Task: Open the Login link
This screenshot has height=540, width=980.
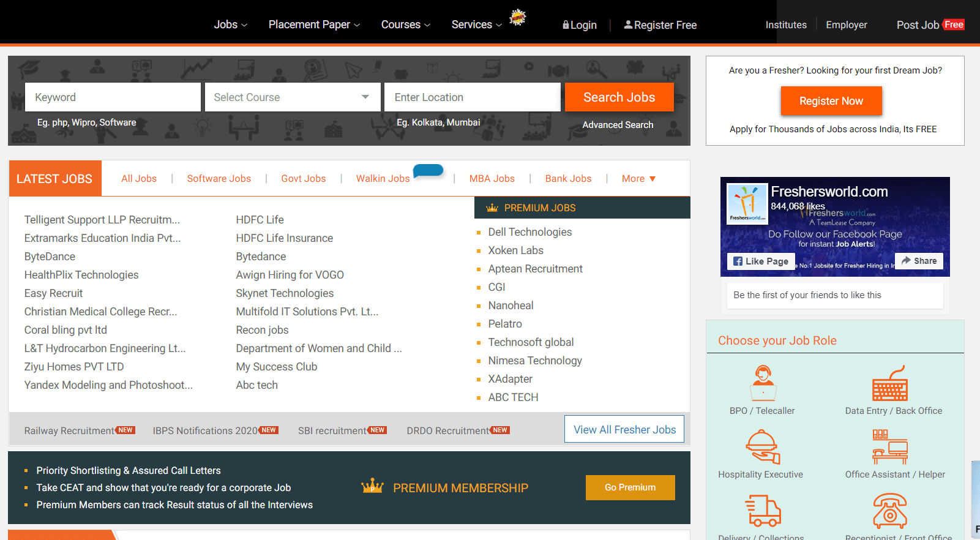Action: point(580,25)
